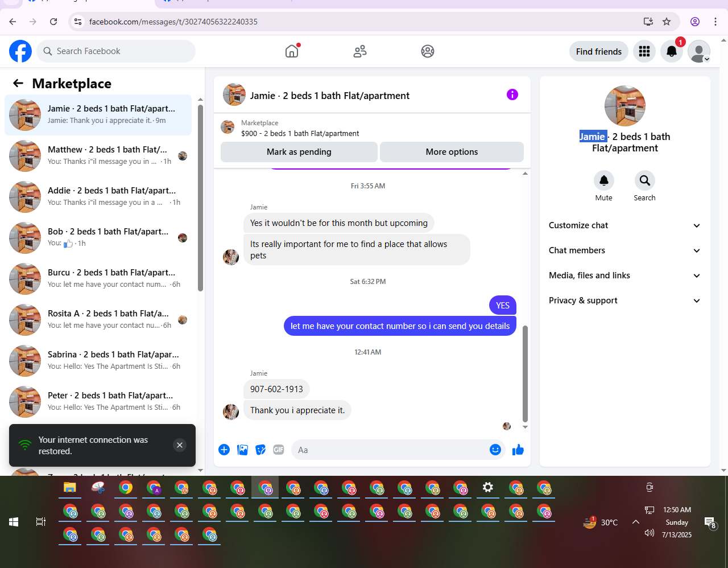Click Mark as pending button
Viewport: 728px width, 568px height.
coord(299,152)
